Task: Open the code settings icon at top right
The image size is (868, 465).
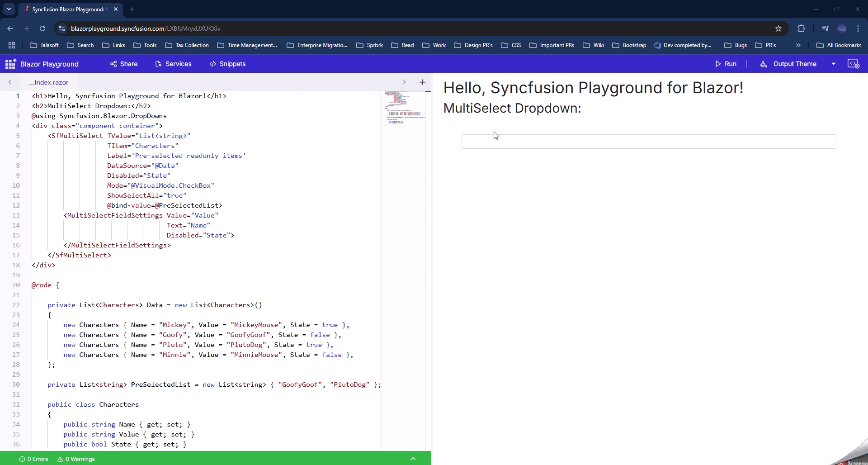Action: click(853, 64)
